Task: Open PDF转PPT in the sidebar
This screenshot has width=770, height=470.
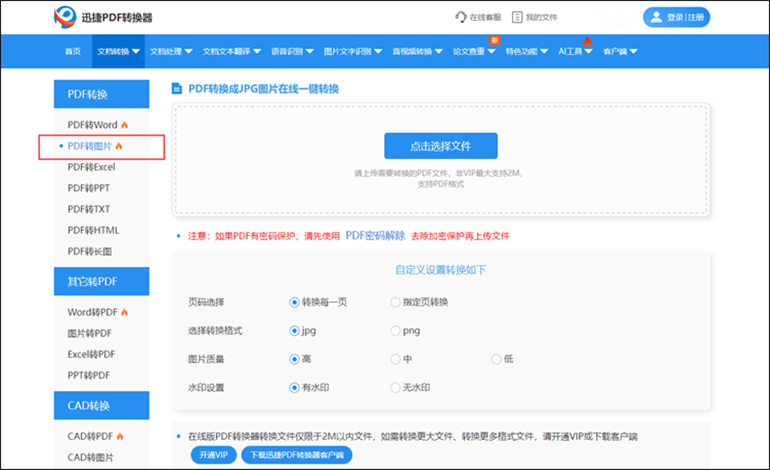Action: (x=88, y=188)
